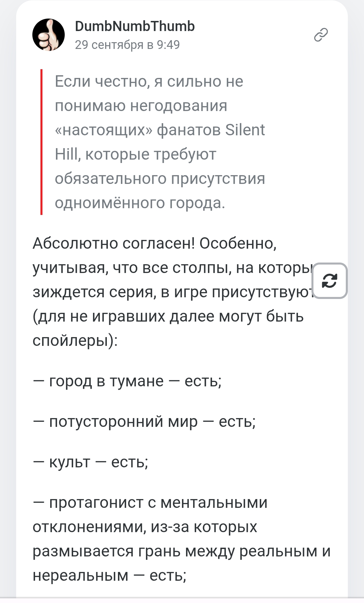This screenshot has height=603, width=364.
Task: Click the line "— культ — есть;"
Action: point(90,462)
